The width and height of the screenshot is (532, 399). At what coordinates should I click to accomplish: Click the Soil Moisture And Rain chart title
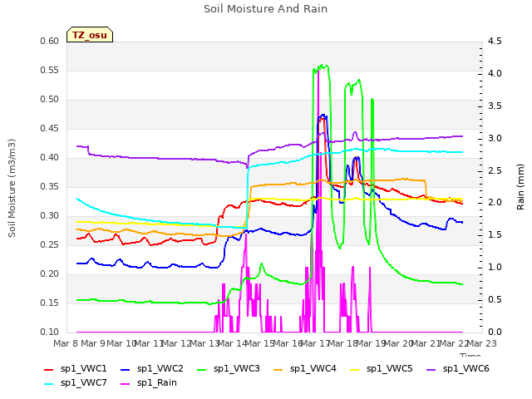coord(265,9)
